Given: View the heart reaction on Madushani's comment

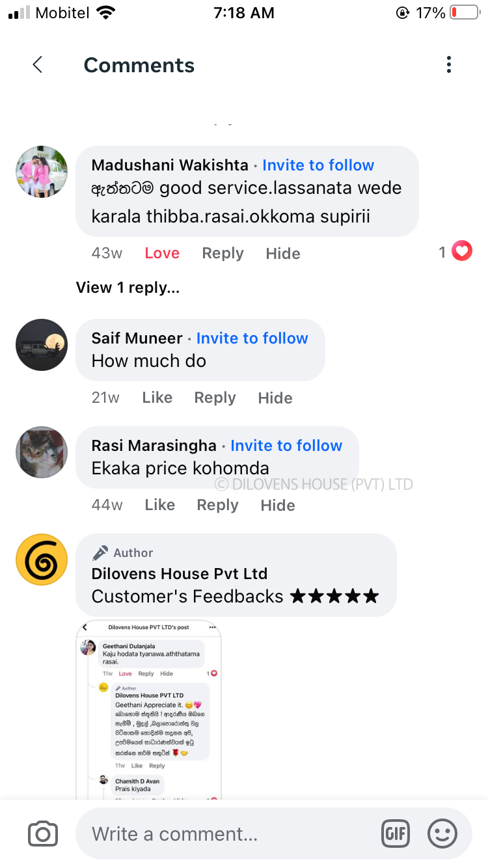Looking at the screenshot, I should click(462, 251).
